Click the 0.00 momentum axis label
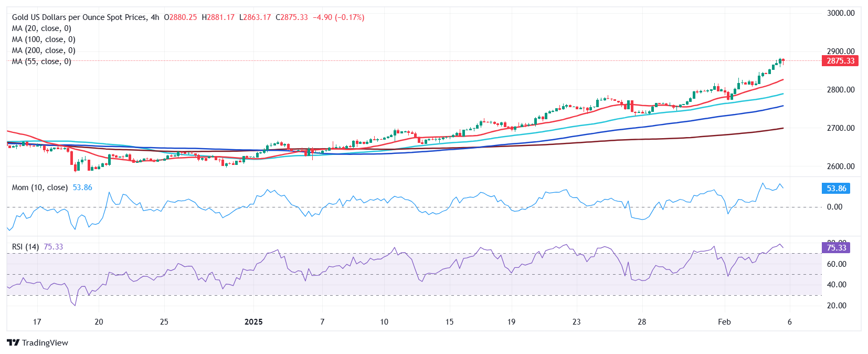The image size is (868, 354). click(x=834, y=207)
